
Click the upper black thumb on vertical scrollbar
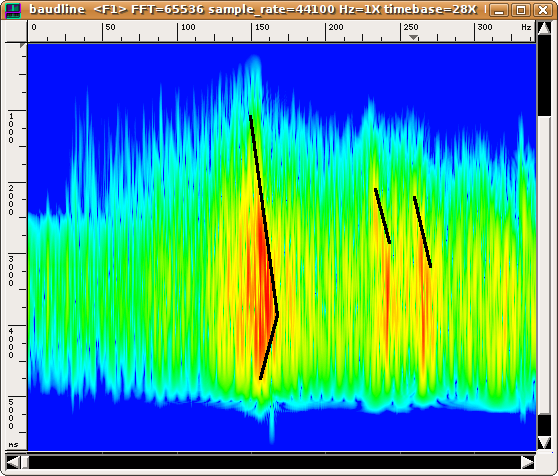click(544, 76)
